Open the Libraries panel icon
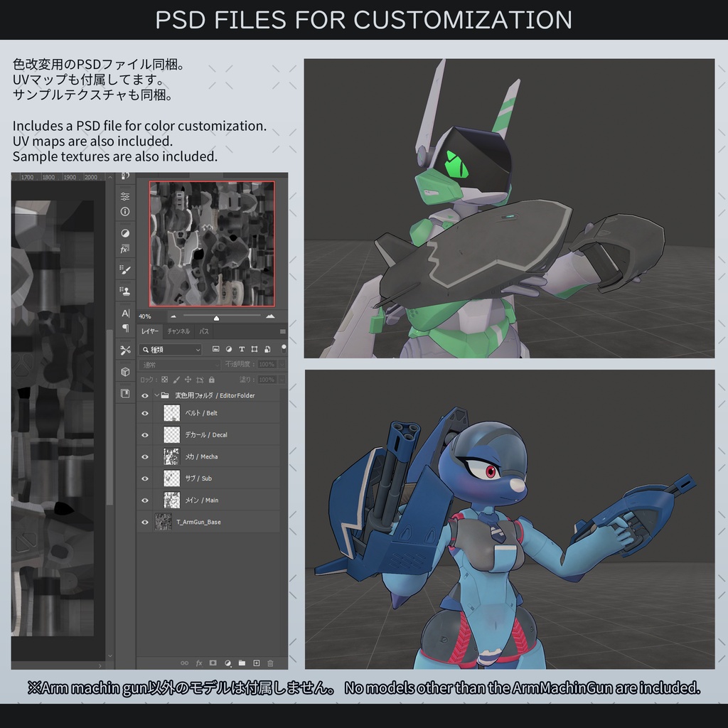 click(125, 393)
